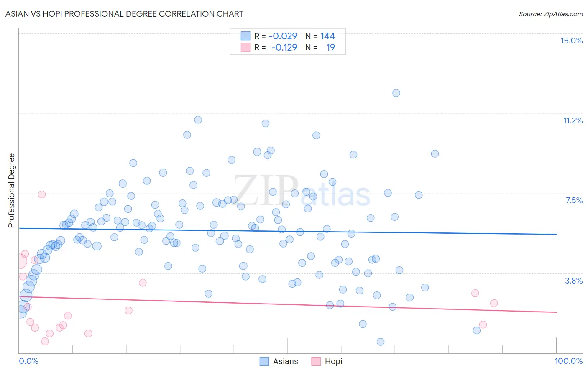Click the 11.2% y-axis label
The width and height of the screenshot is (588, 373).
[573, 120]
